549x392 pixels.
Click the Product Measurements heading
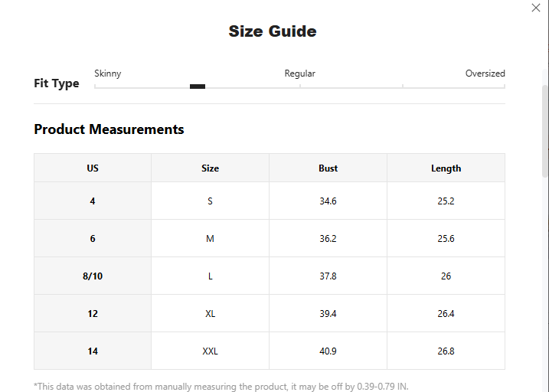[x=109, y=129]
